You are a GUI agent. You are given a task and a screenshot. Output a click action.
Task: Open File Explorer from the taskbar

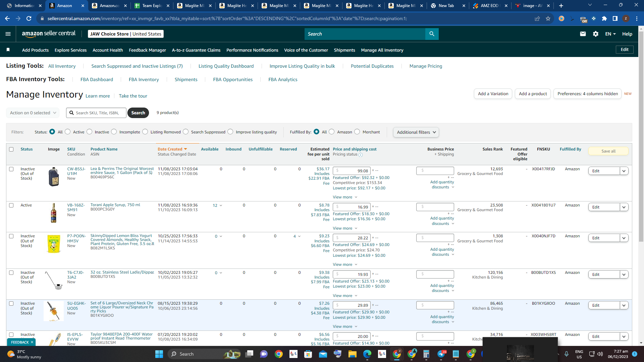pyautogui.click(x=352, y=354)
